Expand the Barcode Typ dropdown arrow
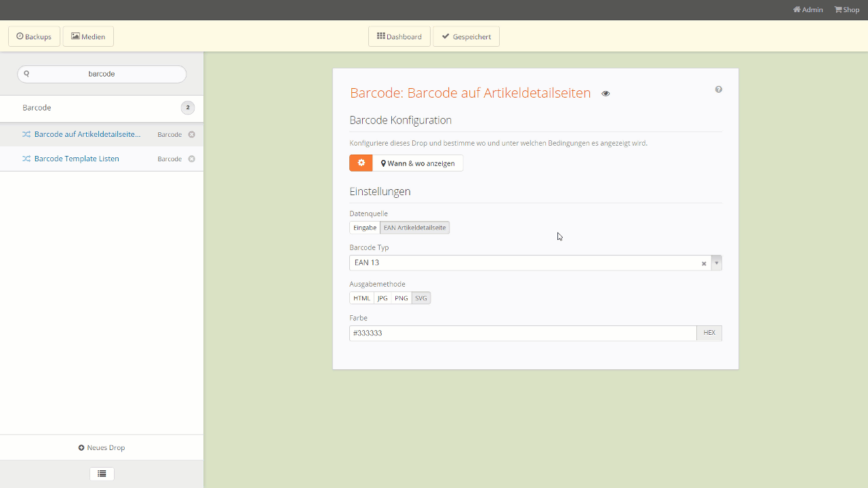 pos(716,263)
